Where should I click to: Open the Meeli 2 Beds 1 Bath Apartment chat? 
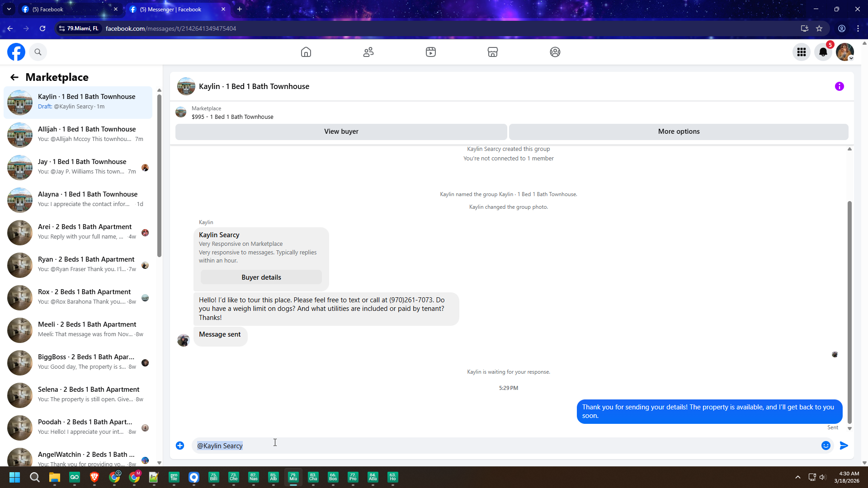(78, 329)
